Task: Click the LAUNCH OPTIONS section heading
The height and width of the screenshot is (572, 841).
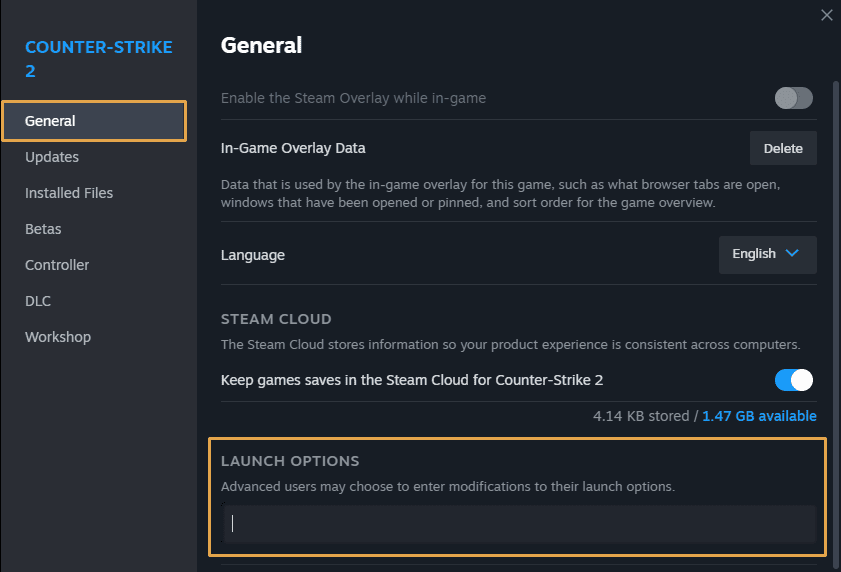Action: (x=290, y=461)
